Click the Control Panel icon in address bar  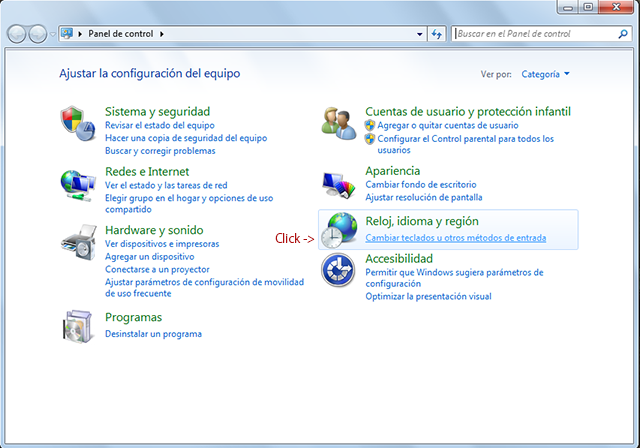pyautogui.click(x=67, y=33)
